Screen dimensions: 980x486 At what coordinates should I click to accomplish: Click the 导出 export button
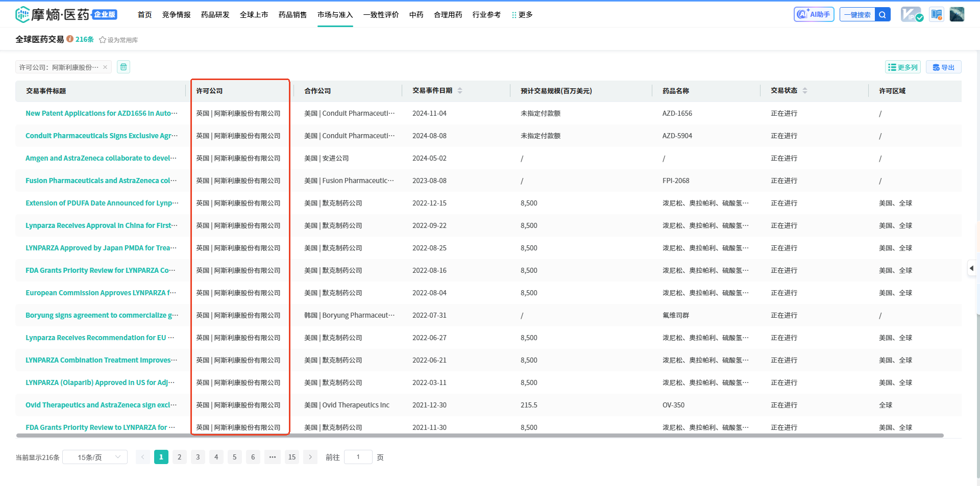pos(943,67)
